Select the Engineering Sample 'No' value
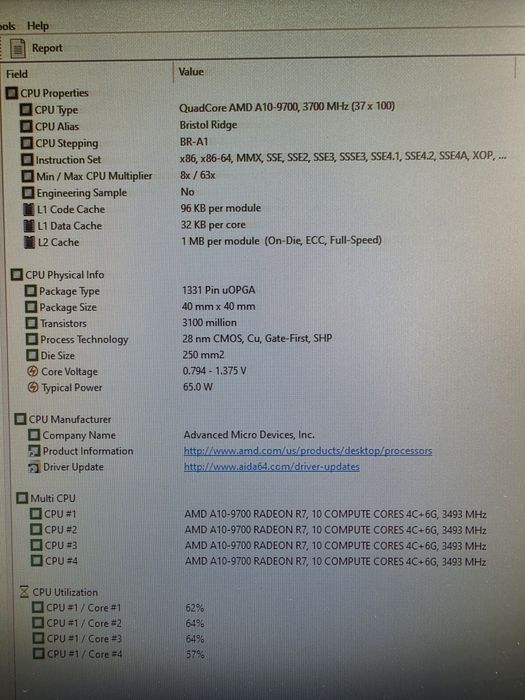Viewport: 525px width, 700px height. point(187,192)
